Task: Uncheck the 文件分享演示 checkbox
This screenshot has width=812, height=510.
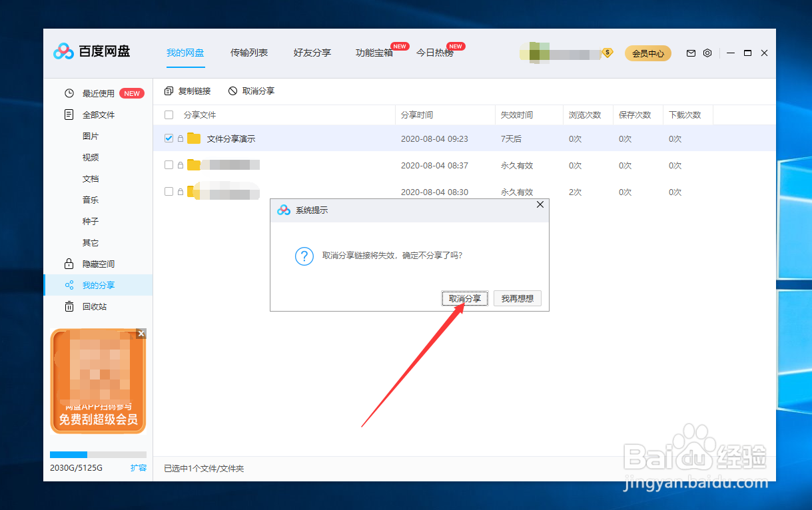Action: (x=169, y=138)
